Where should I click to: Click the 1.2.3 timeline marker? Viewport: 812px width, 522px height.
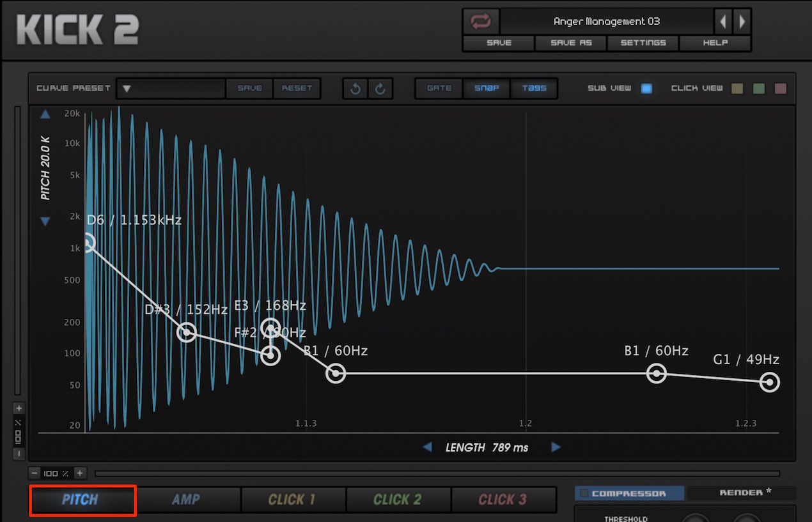point(746,423)
